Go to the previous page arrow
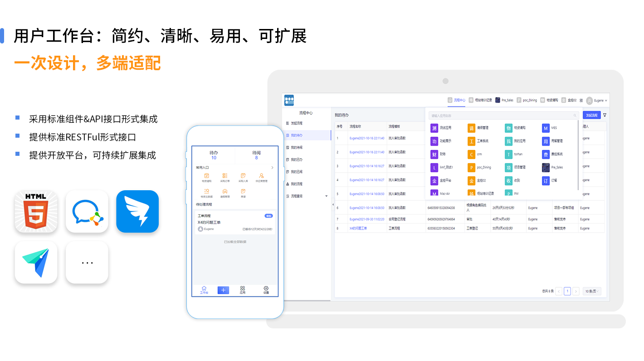 click(559, 291)
